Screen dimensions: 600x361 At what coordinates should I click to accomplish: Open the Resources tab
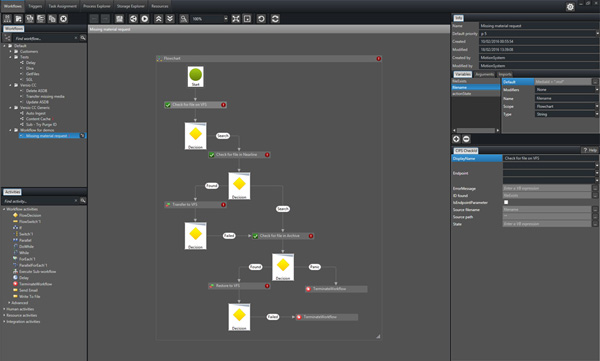click(x=160, y=6)
